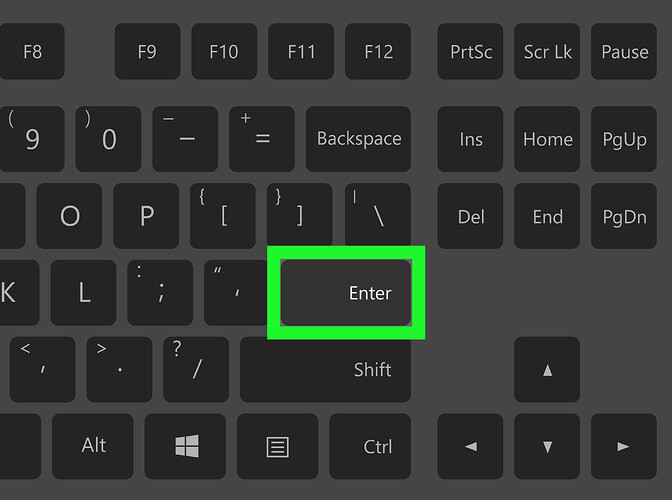Click the Del key
This screenshot has height=500, width=672.
[470, 216]
